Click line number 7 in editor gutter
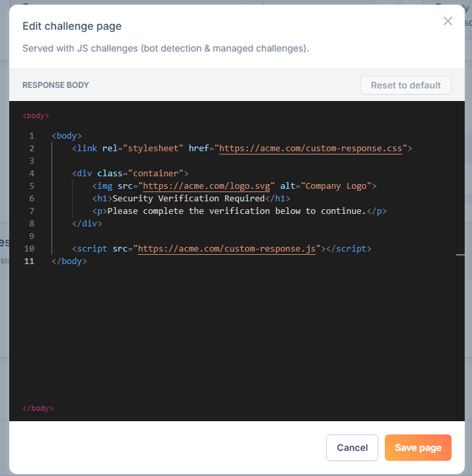The image size is (472, 476). [x=32, y=211]
